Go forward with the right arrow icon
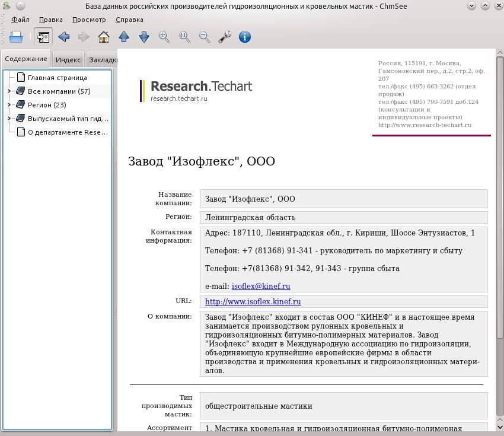The height and width of the screenshot is (436, 504). [84, 37]
